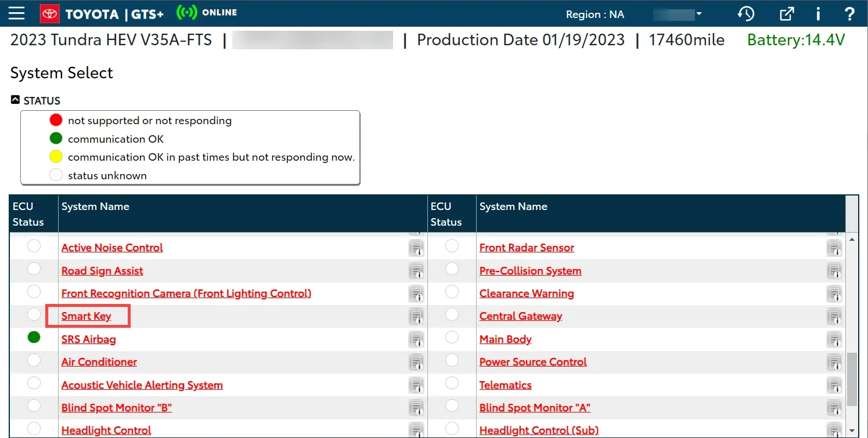Open the history clock icon
Viewport: 868px width, 438px height.
coord(746,14)
